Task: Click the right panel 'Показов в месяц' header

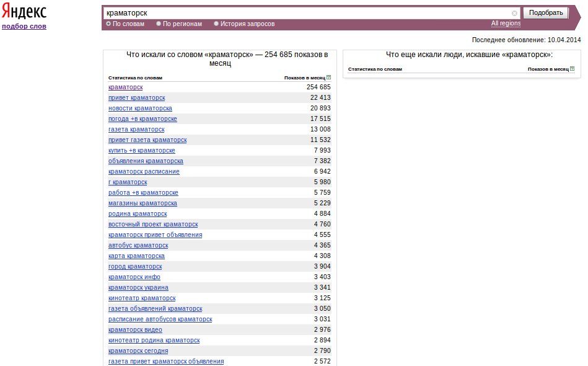Action: point(548,69)
